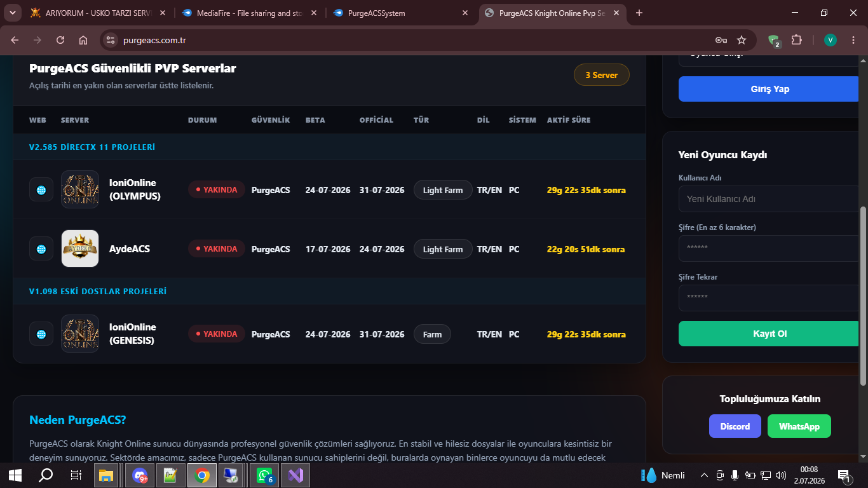Open the web globe icon for AydeACS
The width and height of the screenshot is (868, 488).
(41, 249)
